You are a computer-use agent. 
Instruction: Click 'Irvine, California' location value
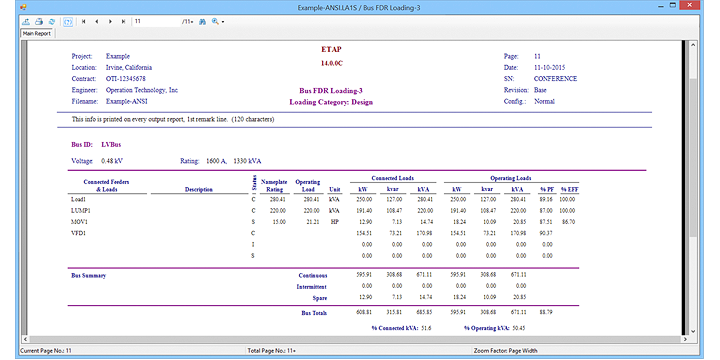[x=129, y=68]
